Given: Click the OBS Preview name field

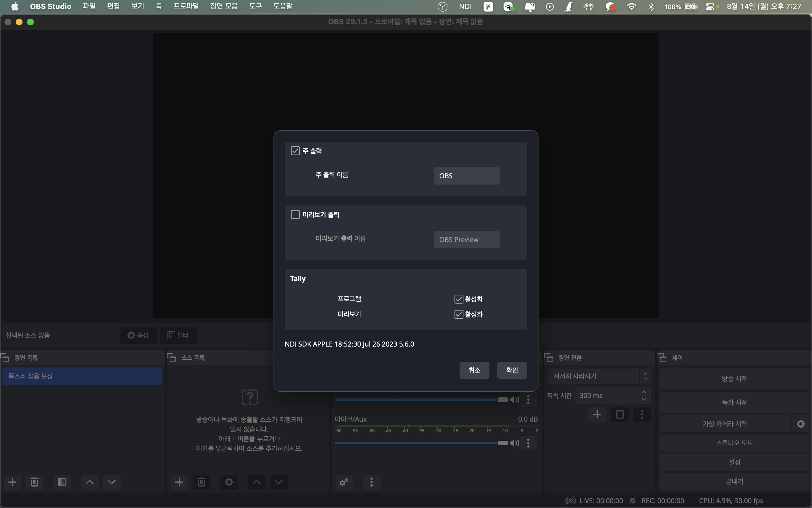Looking at the screenshot, I should coord(466,240).
